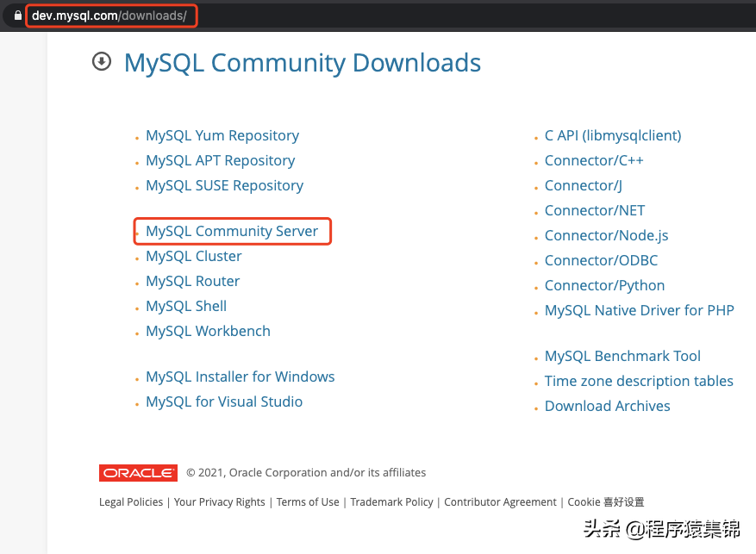Open Connector/ODBC downloads

pos(601,261)
